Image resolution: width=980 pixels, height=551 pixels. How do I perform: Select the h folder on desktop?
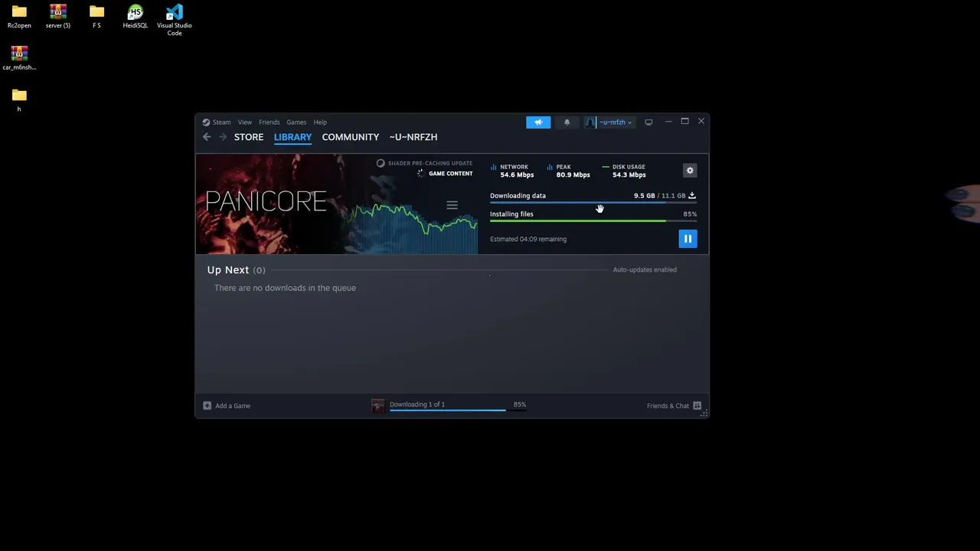[19, 100]
